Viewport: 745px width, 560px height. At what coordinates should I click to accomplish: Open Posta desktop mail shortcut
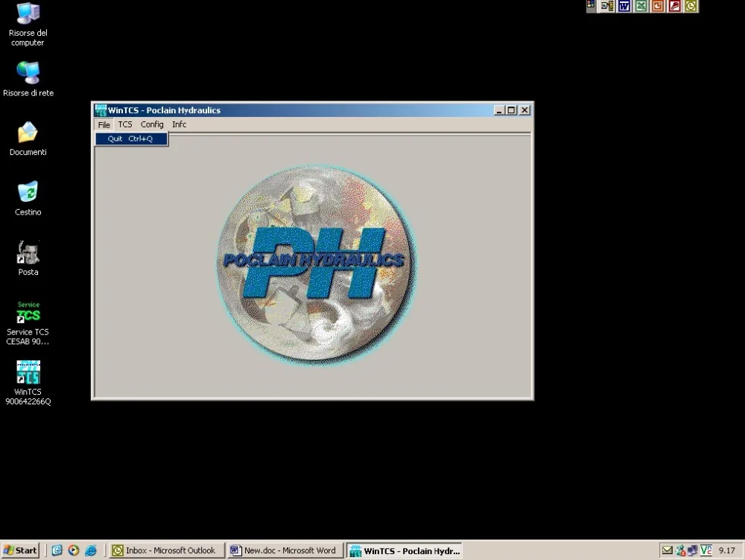(28, 254)
